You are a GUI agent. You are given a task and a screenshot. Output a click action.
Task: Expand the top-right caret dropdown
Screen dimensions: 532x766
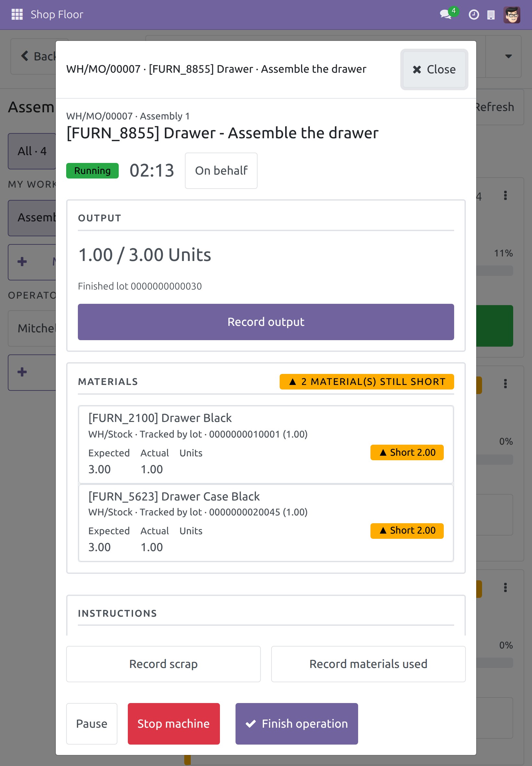point(508,56)
